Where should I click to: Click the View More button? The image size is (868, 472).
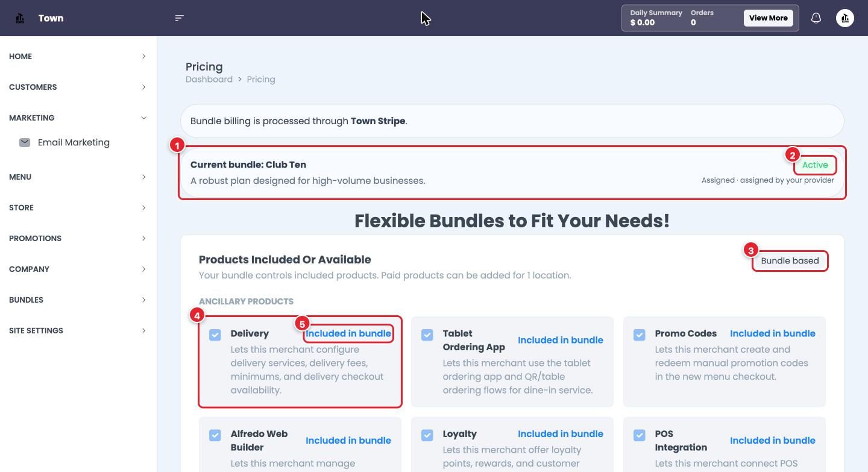(x=768, y=18)
